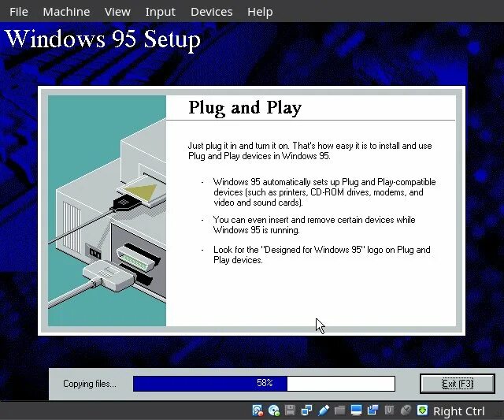
Task: Click the 'Designed for Windows 95' bullet text
Action: (x=322, y=255)
